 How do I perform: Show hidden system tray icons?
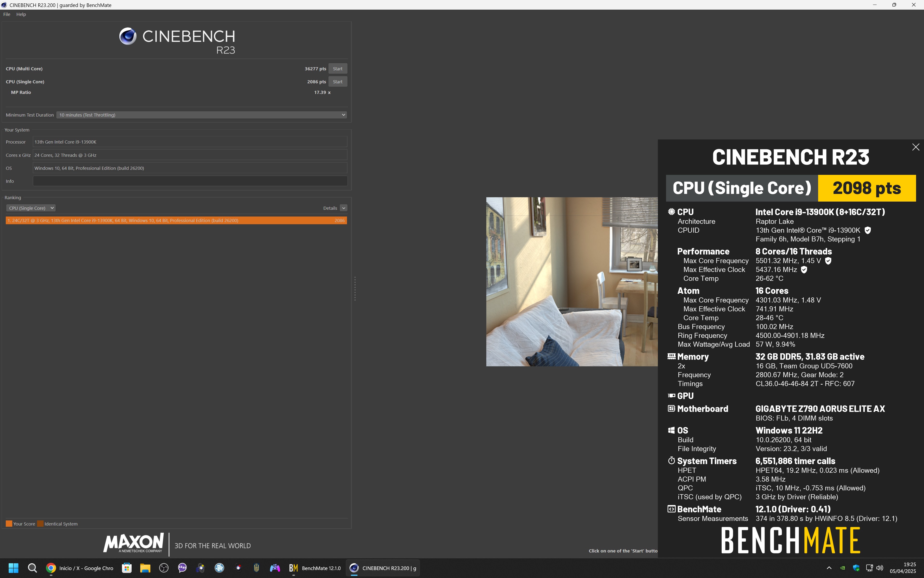[x=829, y=568]
